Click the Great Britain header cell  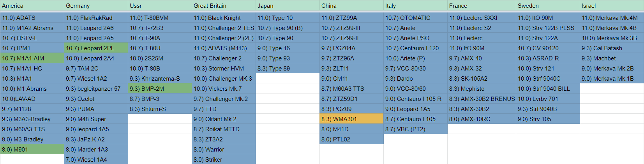(x=224, y=6)
